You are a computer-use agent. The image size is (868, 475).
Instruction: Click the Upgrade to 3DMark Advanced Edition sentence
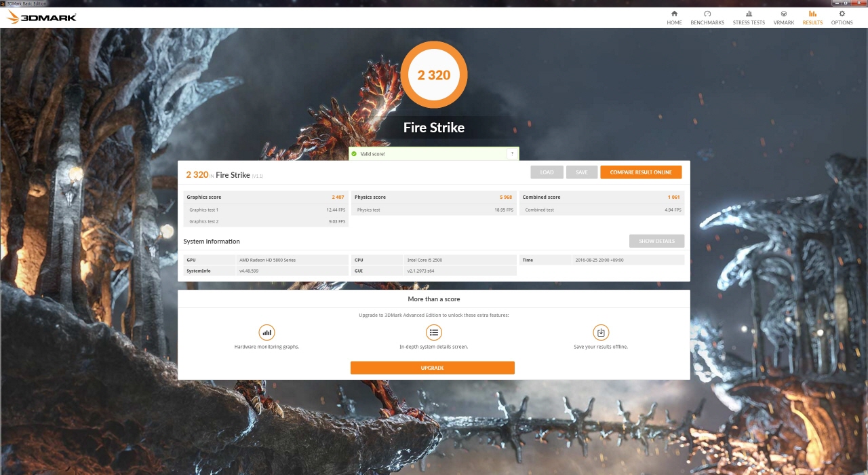pyautogui.click(x=434, y=316)
